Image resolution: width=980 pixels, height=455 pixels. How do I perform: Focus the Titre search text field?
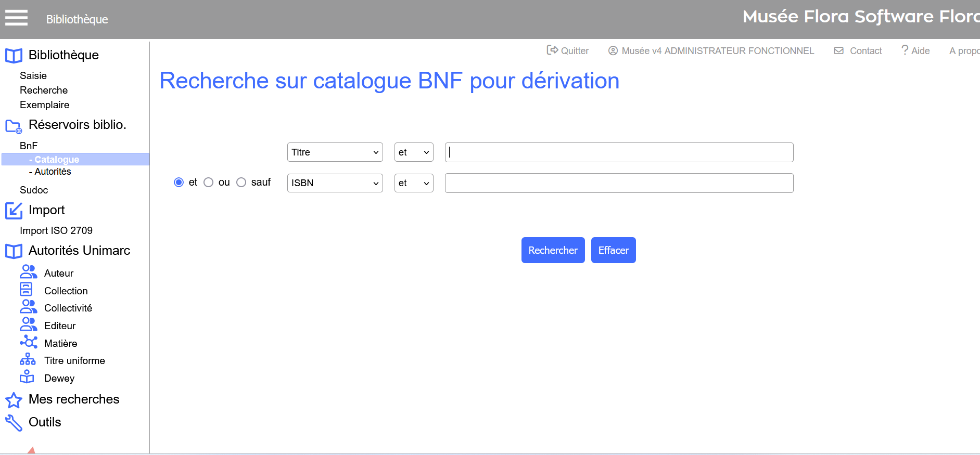point(619,152)
